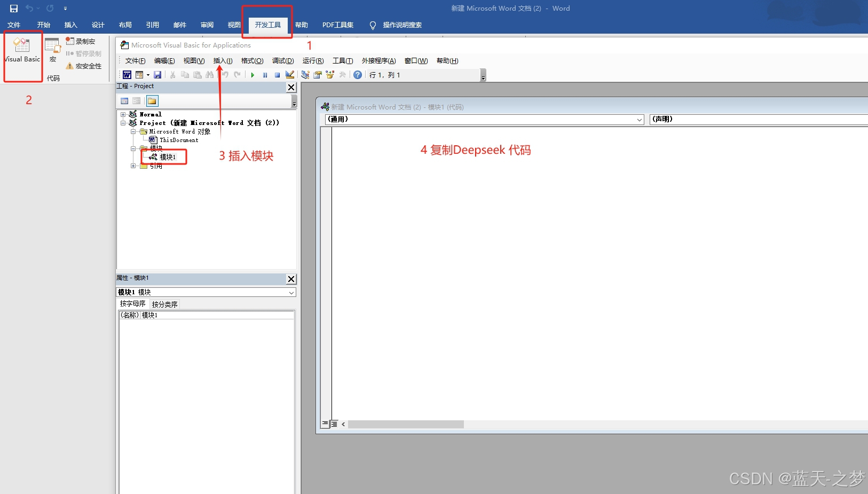
Task: Open 宏安全性 (Macro Security)
Action: 83,66
